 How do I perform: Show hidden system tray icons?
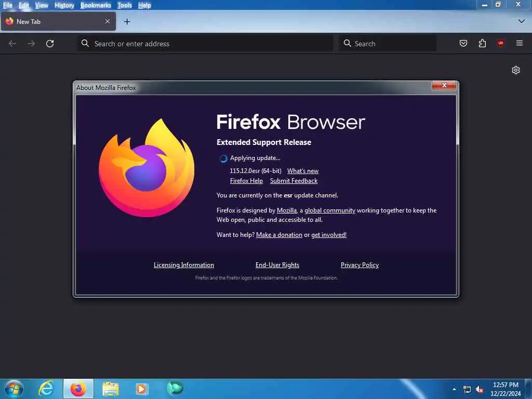pyautogui.click(x=454, y=389)
